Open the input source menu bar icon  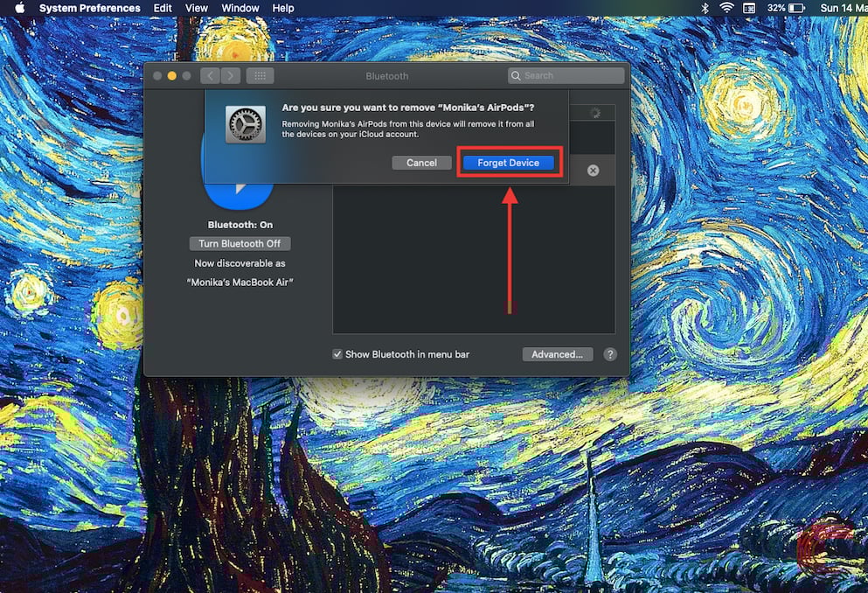[749, 8]
